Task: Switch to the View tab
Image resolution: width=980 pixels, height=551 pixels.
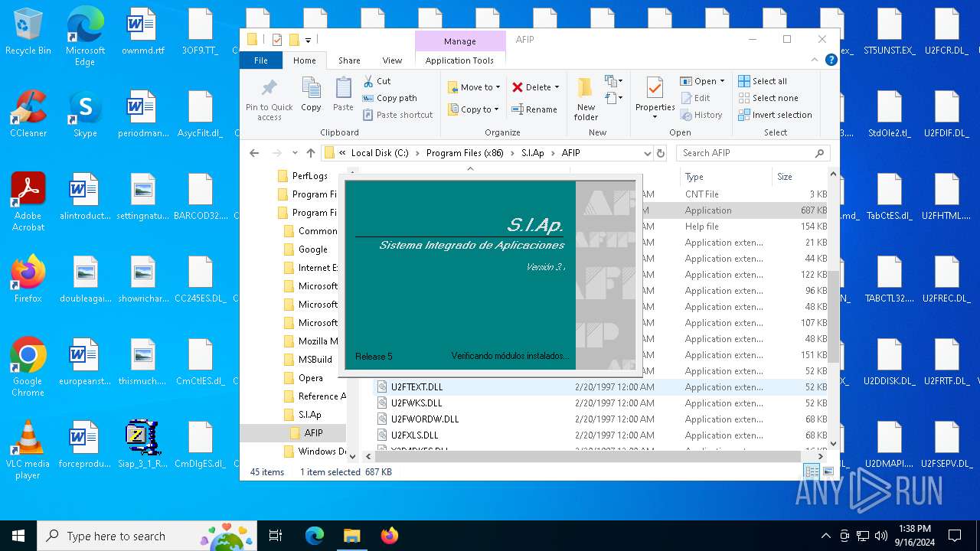Action: click(x=392, y=60)
